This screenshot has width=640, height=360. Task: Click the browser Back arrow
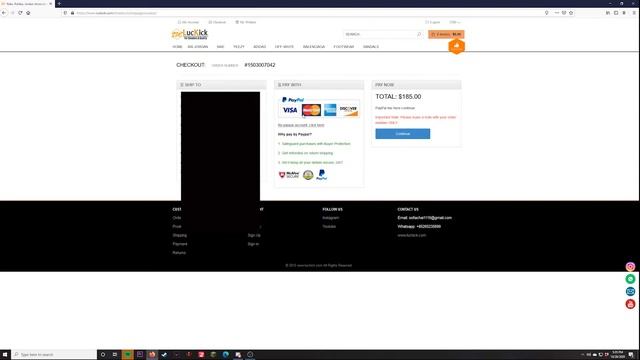point(4,13)
